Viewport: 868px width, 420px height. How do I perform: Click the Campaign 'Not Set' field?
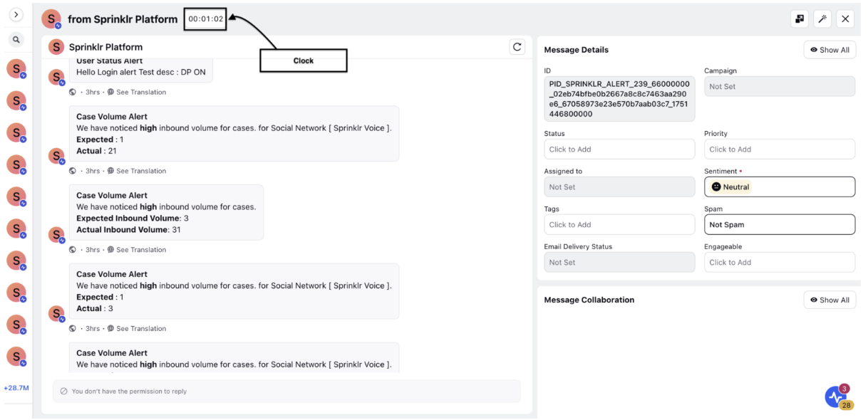pyautogui.click(x=780, y=86)
